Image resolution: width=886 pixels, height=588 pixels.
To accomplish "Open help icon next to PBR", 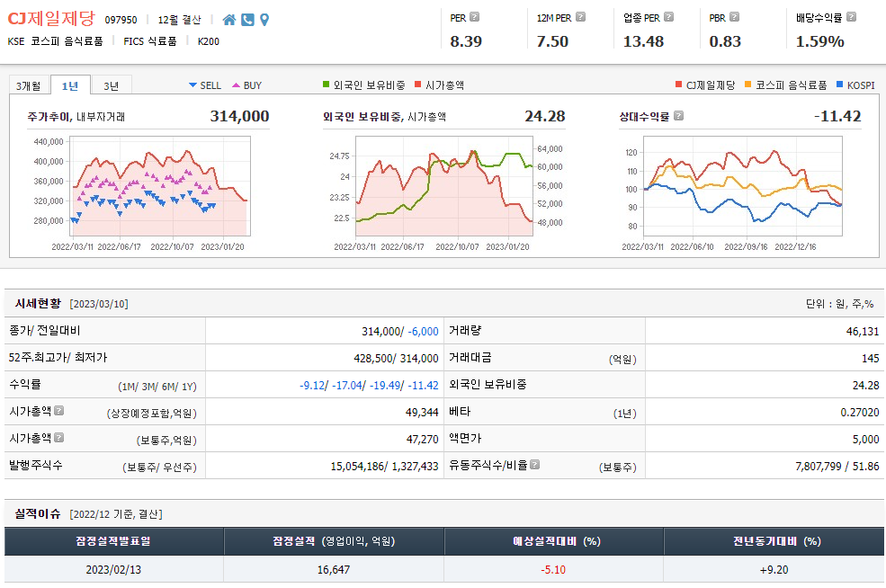I will coord(734,17).
